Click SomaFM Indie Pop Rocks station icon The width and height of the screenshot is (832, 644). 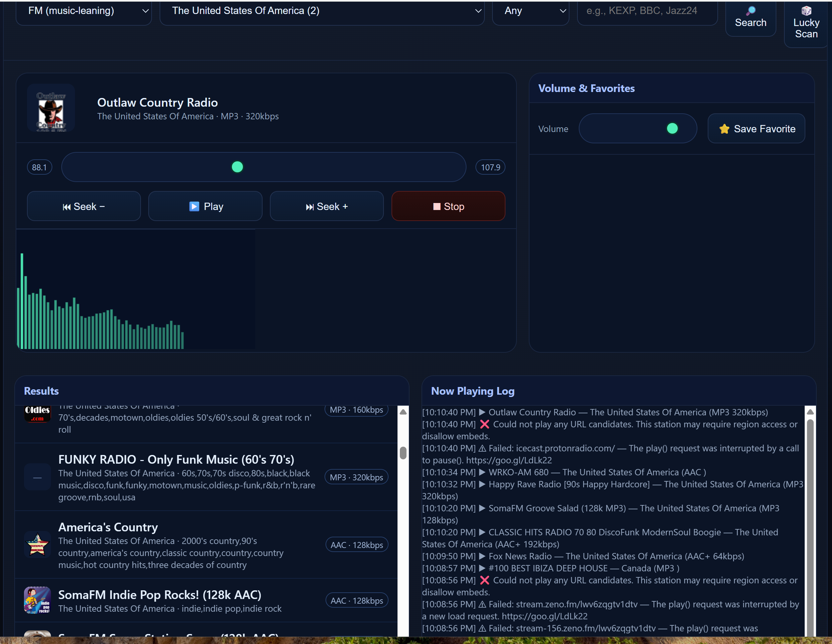pyautogui.click(x=37, y=600)
